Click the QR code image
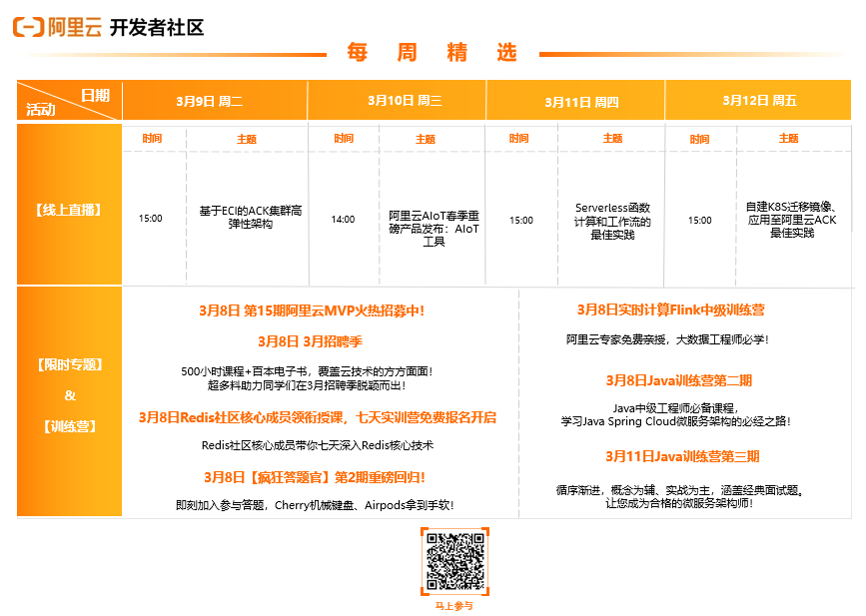Screen dimensions: 866x616 pyautogui.click(x=455, y=561)
